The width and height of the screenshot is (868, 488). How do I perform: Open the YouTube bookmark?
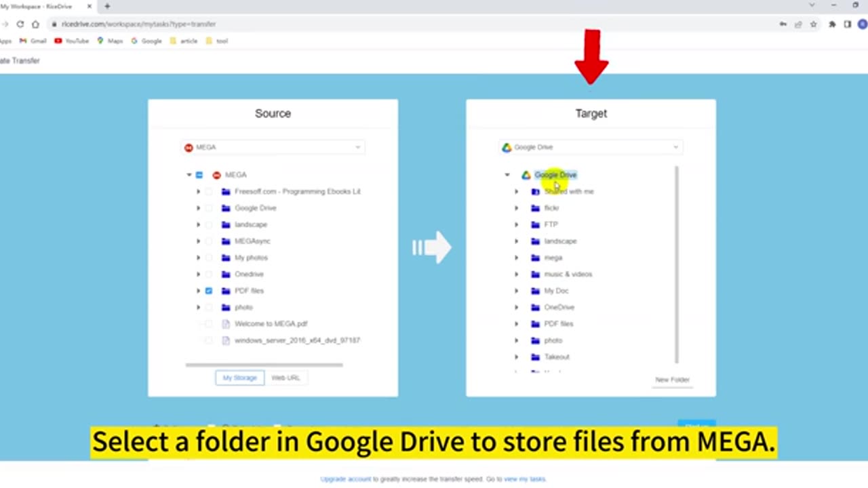(72, 41)
